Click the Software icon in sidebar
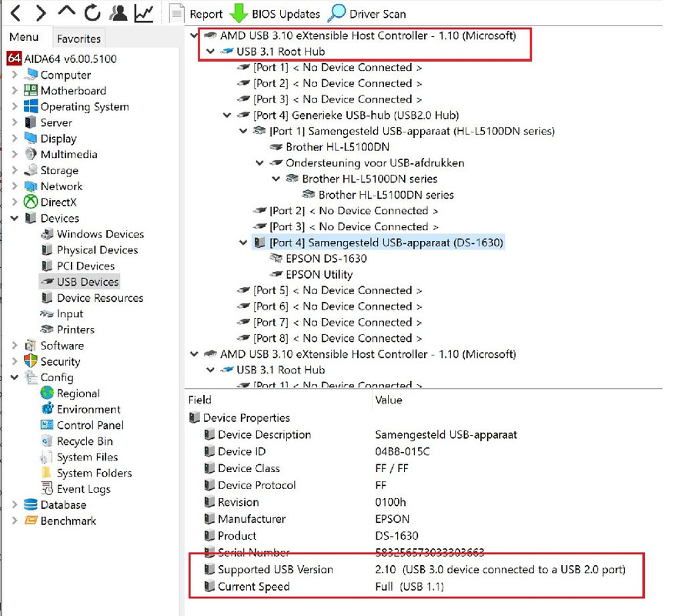The width and height of the screenshot is (685, 616). (x=31, y=346)
